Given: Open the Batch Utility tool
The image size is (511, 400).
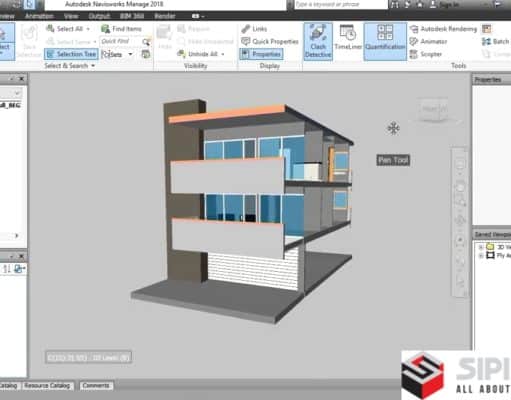Looking at the screenshot, I should click(x=496, y=41).
